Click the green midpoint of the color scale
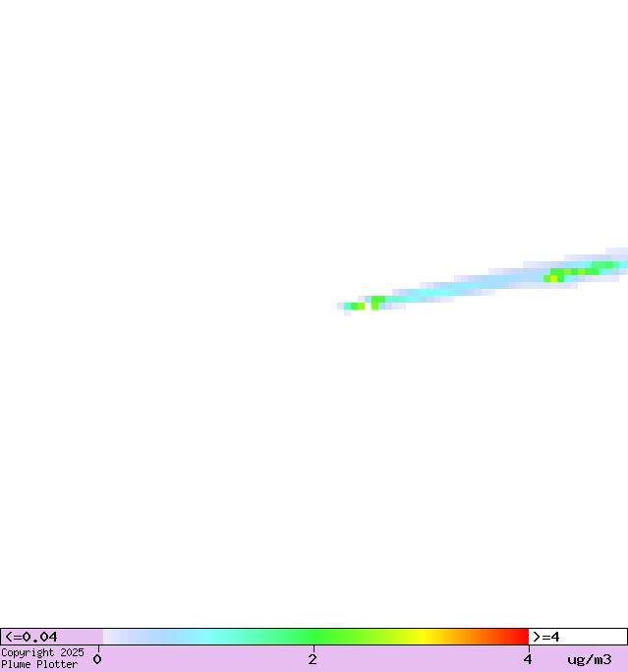 coord(314,637)
